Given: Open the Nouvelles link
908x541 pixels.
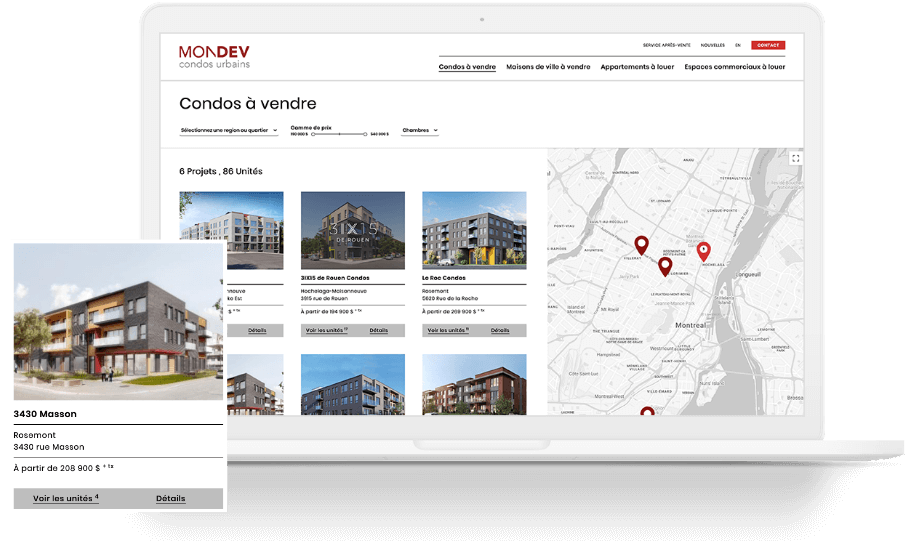Looking at the screenshot, I should [x=712, y=45].
